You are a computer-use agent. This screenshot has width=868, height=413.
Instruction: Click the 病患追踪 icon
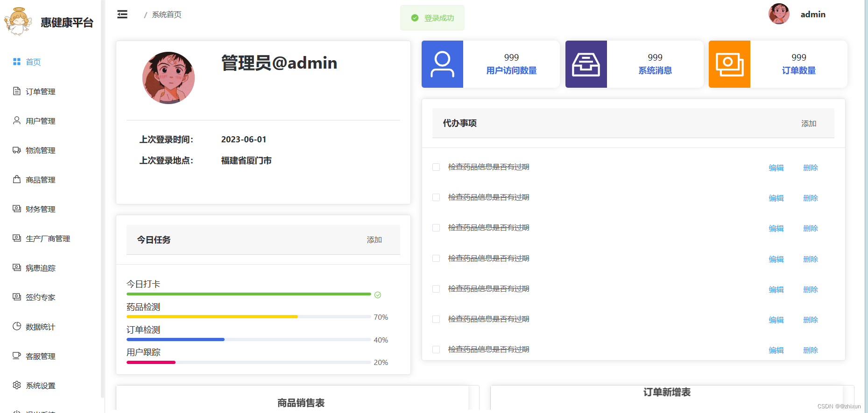(17, 267)
